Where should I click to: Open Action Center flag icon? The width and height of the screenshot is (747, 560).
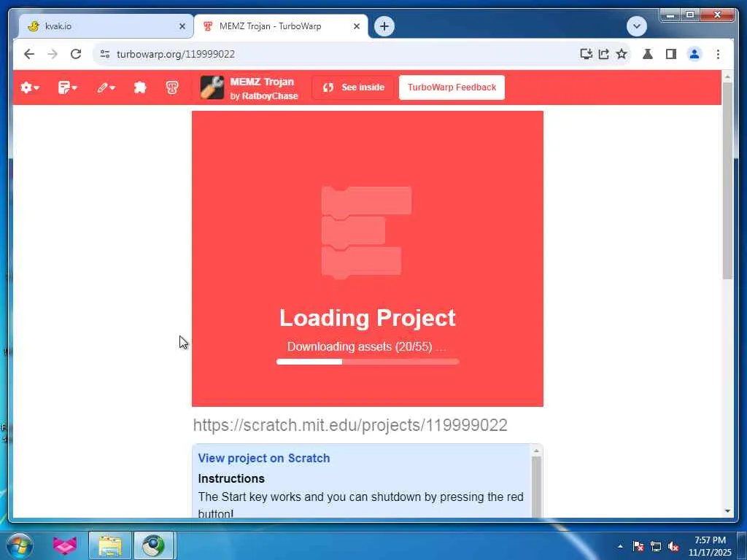tap(638, 546)
